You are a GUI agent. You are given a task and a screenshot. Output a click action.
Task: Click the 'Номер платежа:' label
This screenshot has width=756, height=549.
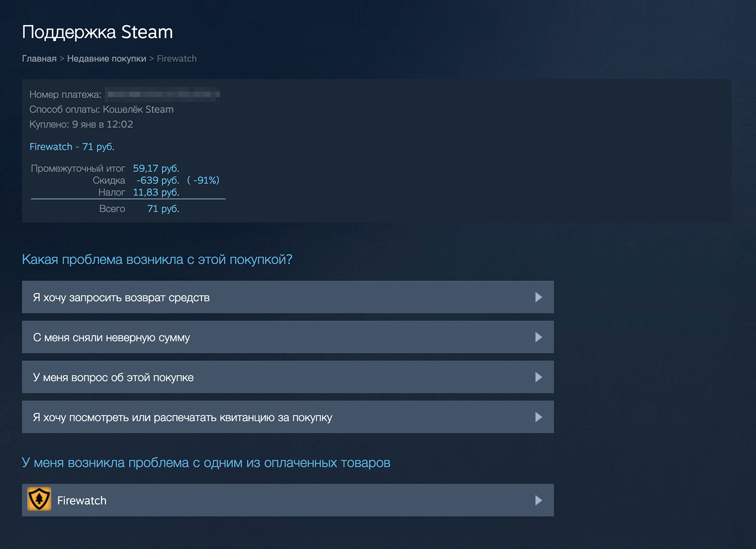[65, 95]
